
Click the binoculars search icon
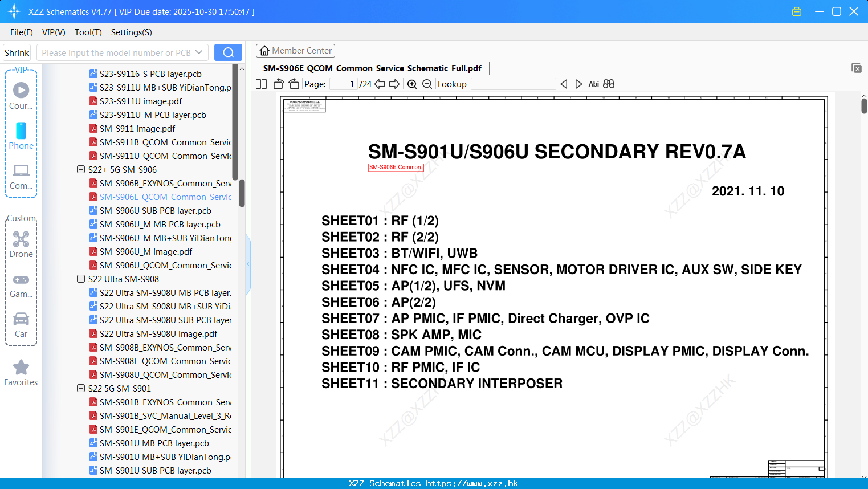[x=609, y=84]
